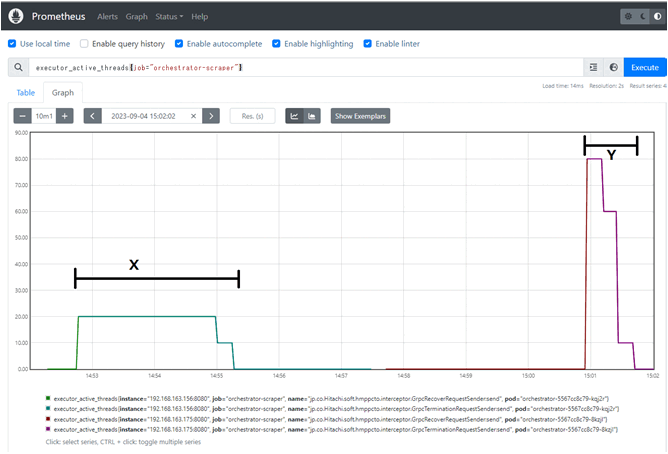Click the Show Exemplars button
This screenshot has width=668, height=454.
[x=360, y=116]
